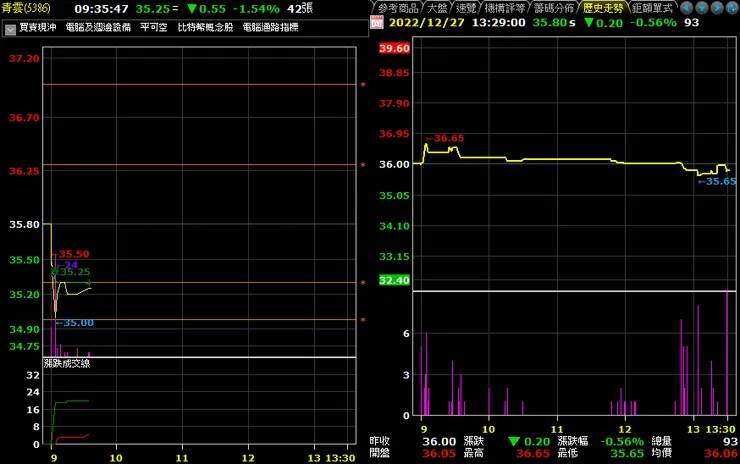Click the down arrow navigation icon

click(702, 8)
